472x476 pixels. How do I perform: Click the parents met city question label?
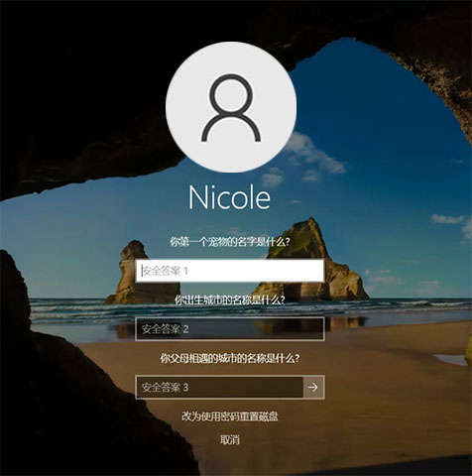click(x=230, y=358)
